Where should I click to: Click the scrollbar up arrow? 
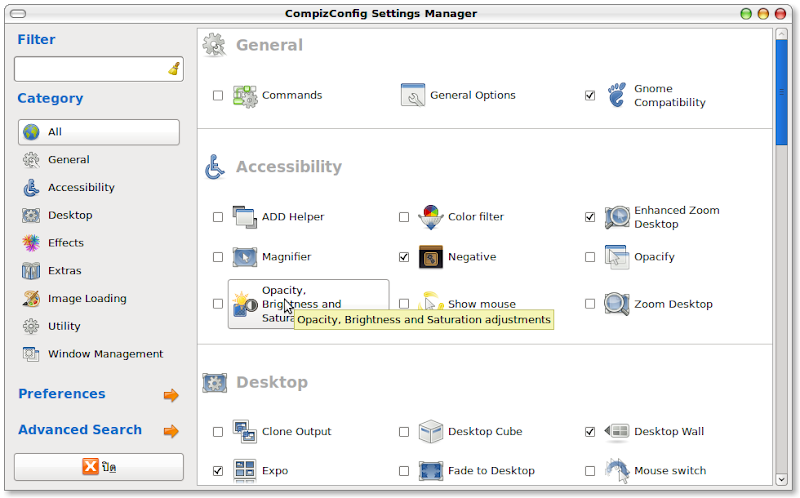click(x=781, y=34)
